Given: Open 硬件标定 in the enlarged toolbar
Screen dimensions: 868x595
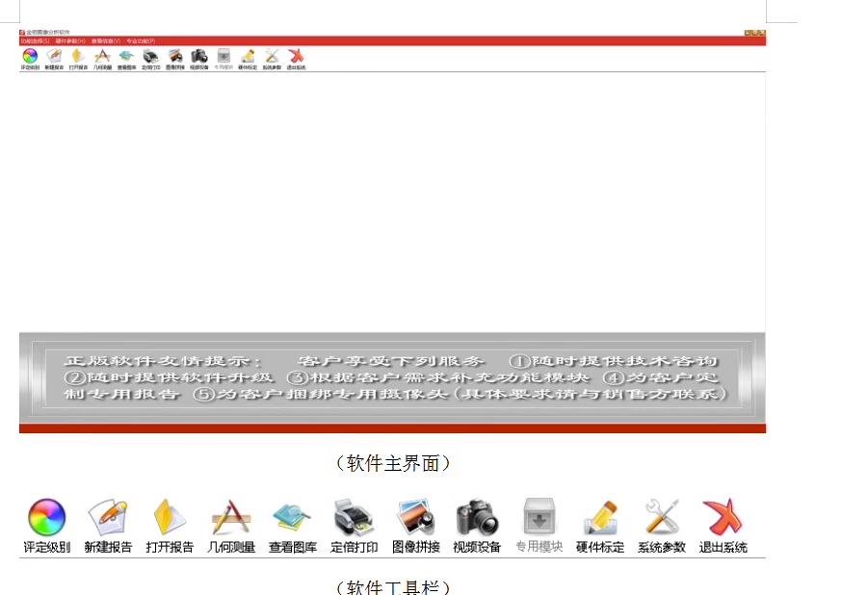Looking at the screenshot, I should tap(600, 518).
